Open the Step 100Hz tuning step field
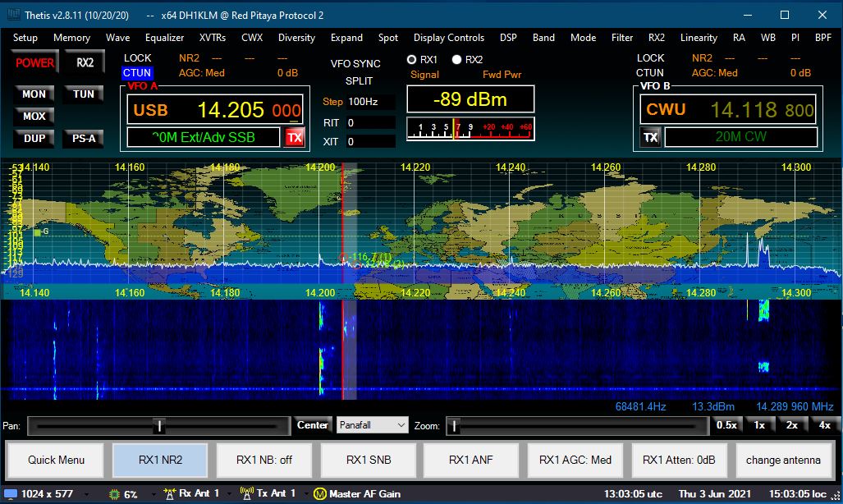The height and width of the screenshot is (504, 843). tap(369, 102)
